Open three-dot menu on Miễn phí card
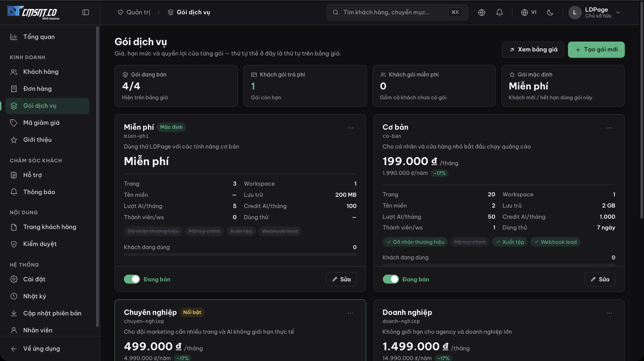The height and width of the screenshot is (361, 644). coord(351,128)
